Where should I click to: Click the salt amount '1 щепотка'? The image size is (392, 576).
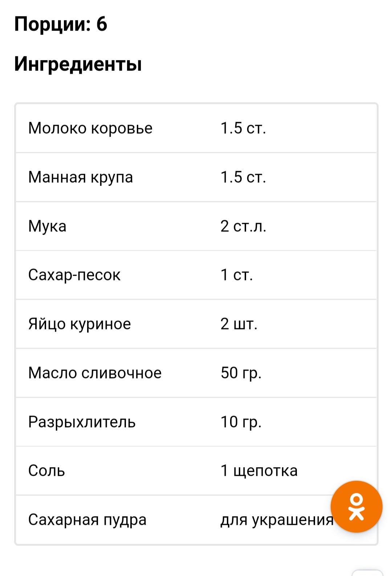coord(259,471)
